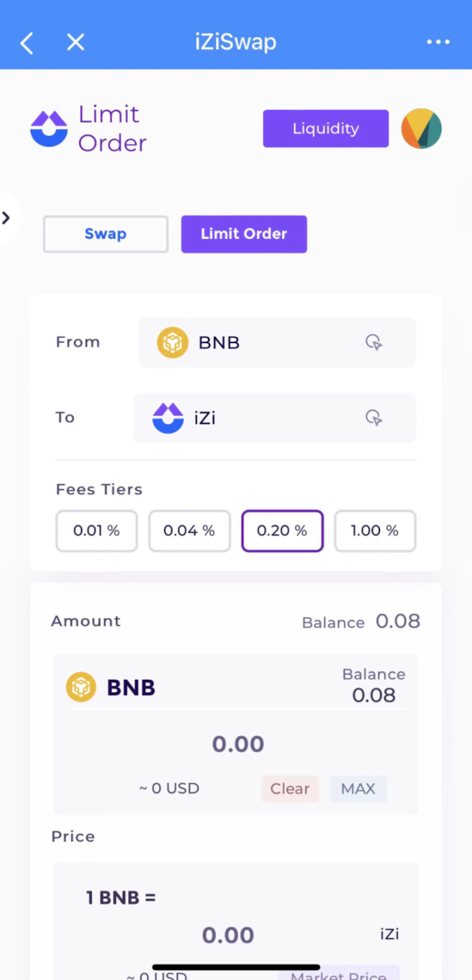Open the Liquidity page
Image resolution: width=472 pixels, height=980 pixels.
click(x=326, y=128)
